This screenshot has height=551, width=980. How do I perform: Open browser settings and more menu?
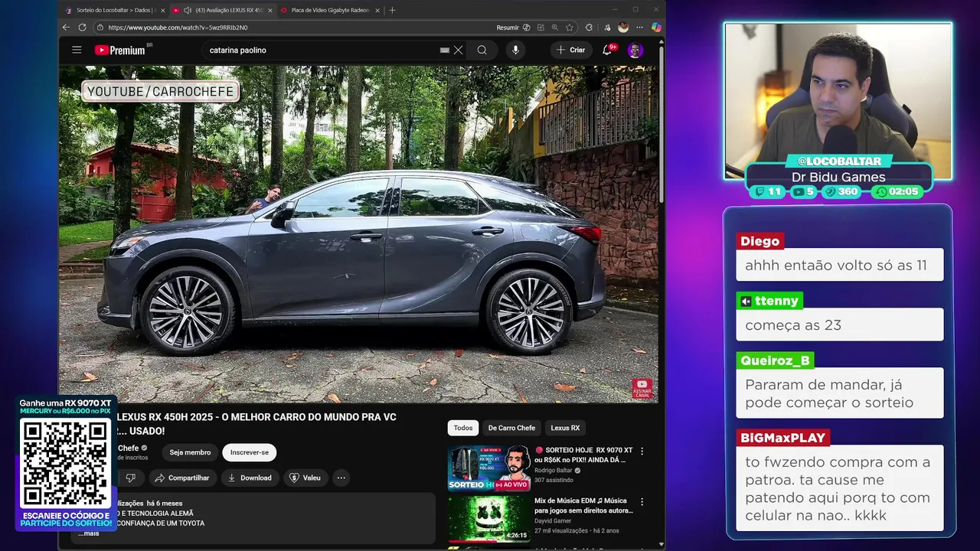coord(639,28)
